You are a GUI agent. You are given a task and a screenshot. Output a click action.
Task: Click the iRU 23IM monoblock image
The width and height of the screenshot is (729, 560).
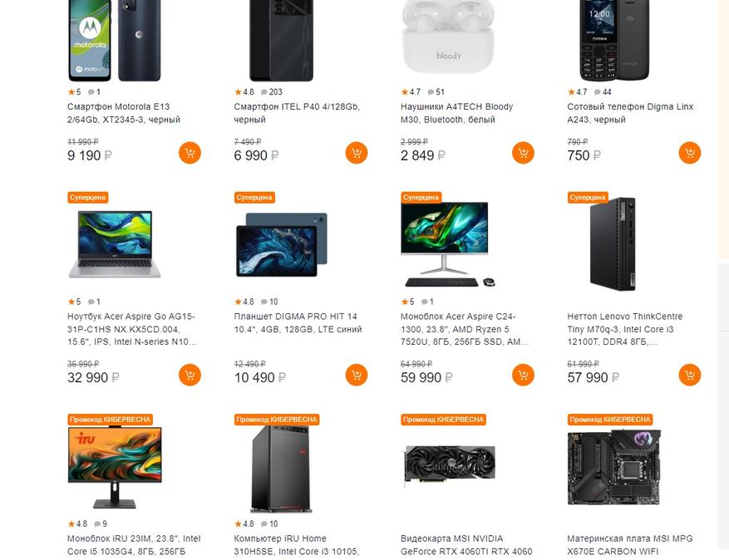point(115,468)
